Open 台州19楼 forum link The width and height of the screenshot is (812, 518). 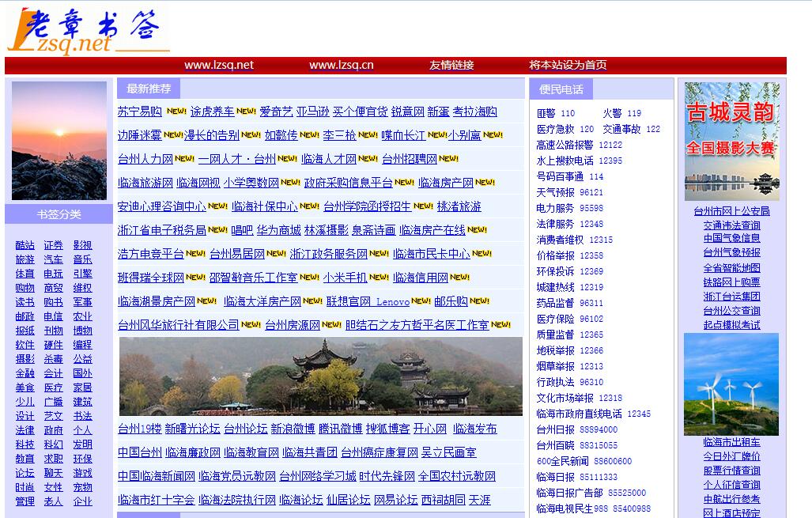tap(140, 429)
